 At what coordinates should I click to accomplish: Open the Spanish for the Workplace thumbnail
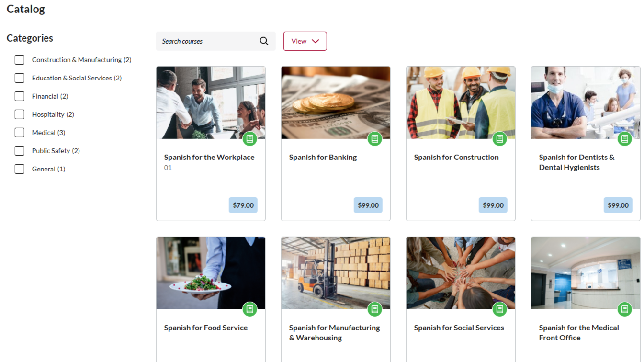click(211, 102)
